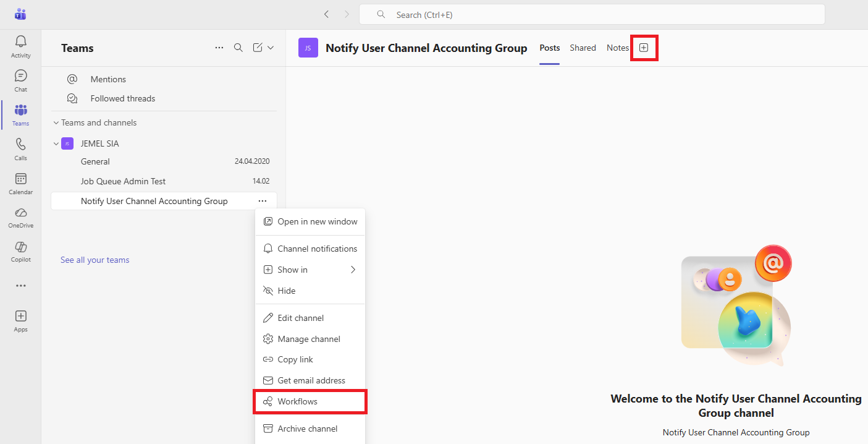Collapse the JEMEL SIA team
This screenshot has width=868, height=444.
point(56,143)
